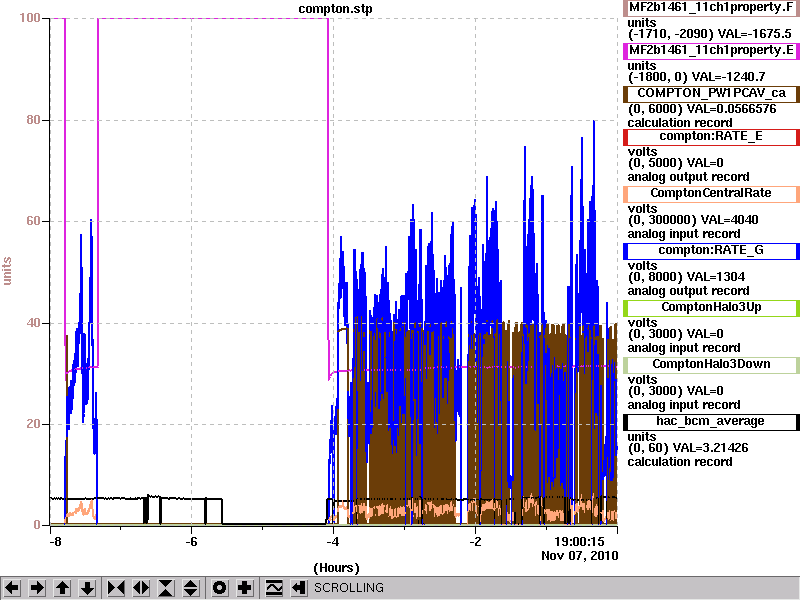Click the waveform refresh icon in the toolbar

tap(274, 588)
